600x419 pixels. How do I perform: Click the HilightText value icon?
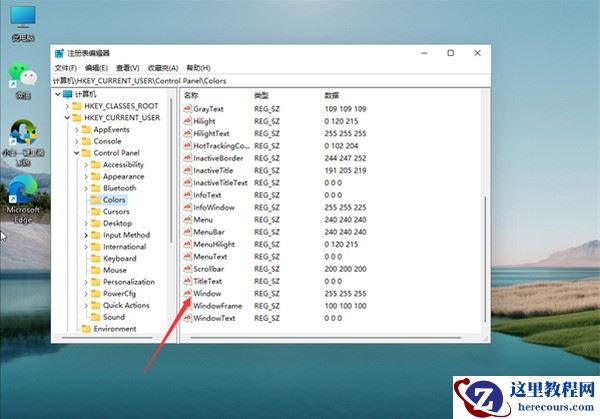[188, 133]
